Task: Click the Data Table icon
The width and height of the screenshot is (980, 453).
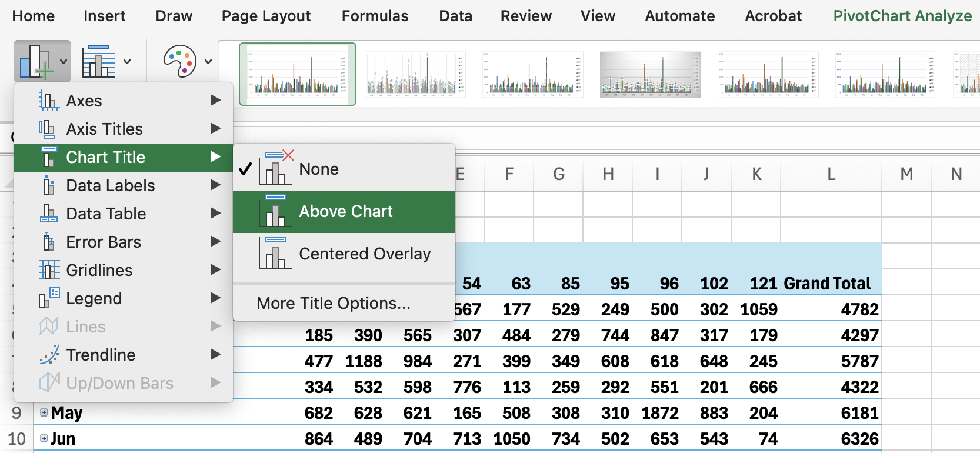Action: (49, 214)
